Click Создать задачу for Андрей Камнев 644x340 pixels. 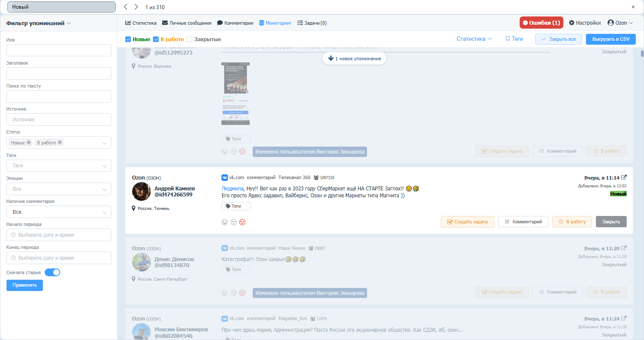point(467,222)
